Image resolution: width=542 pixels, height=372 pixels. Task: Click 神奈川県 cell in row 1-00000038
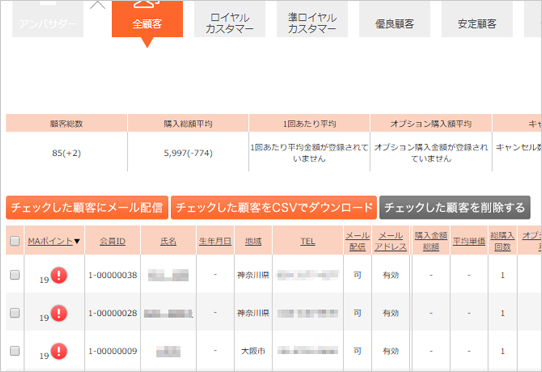coord(253,275)
